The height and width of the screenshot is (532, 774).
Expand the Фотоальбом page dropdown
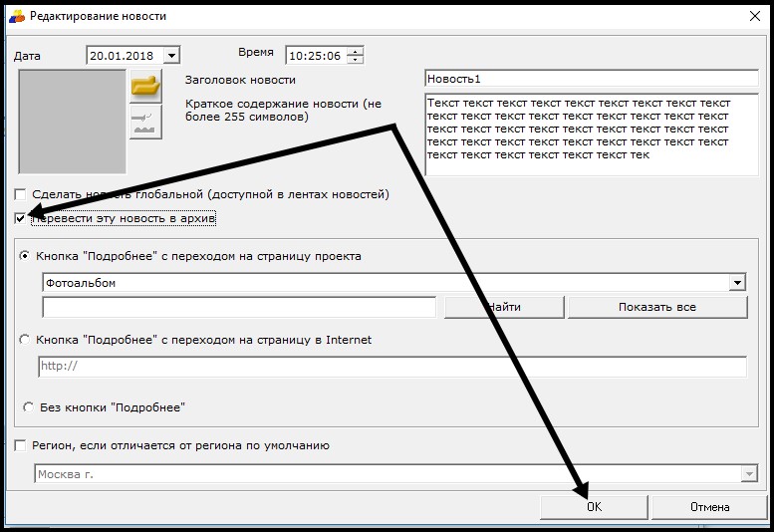click(x=737, y=283)
